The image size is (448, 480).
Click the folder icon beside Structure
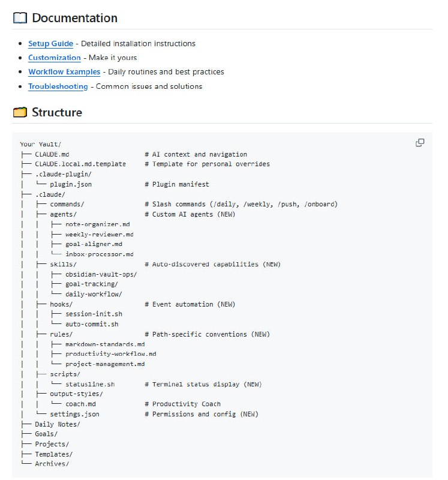(x=20, y=112)
